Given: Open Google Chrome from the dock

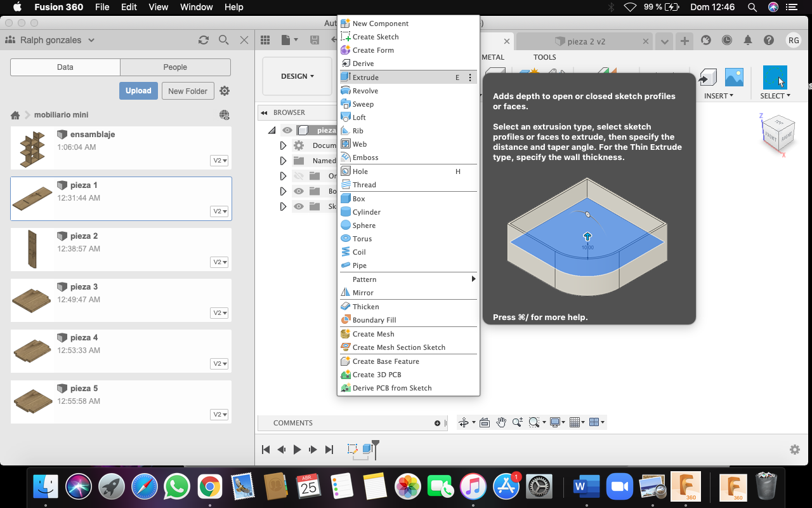Looking at the screenshot, I should [209, 487].
